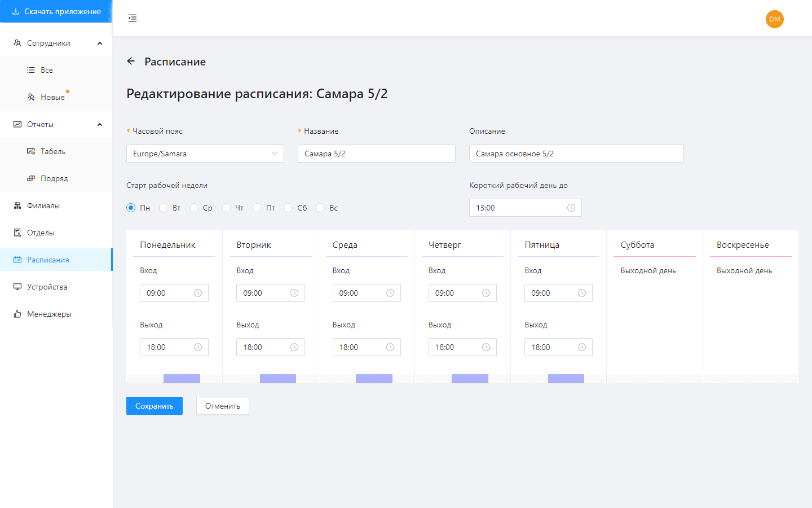This screenshot has width=812, height=508.
Task: Click the Отчеты chart icon
Action: pos(17,124)
